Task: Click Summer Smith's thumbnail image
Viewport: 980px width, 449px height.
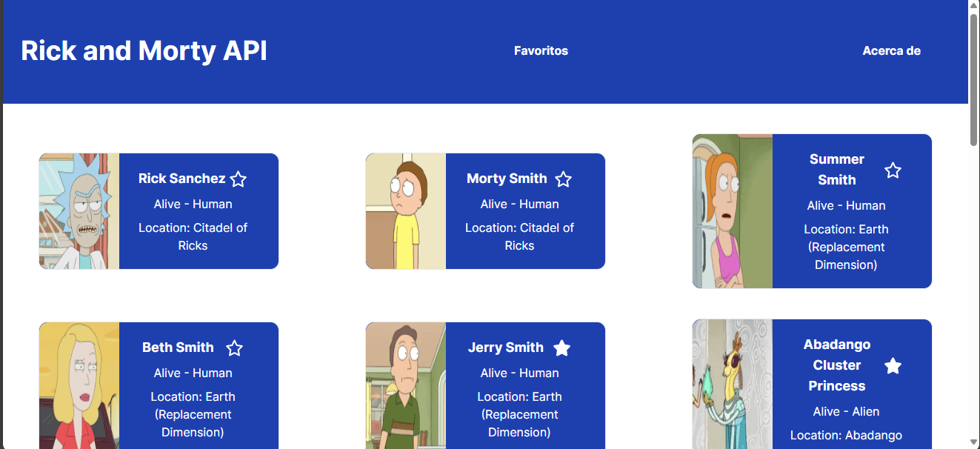Action: coord(733,211)
